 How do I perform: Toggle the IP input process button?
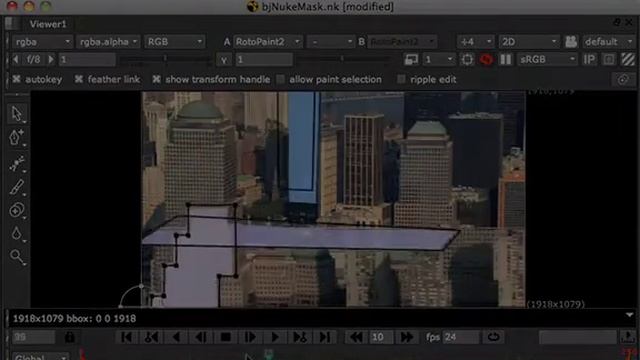tap(589, 60)
